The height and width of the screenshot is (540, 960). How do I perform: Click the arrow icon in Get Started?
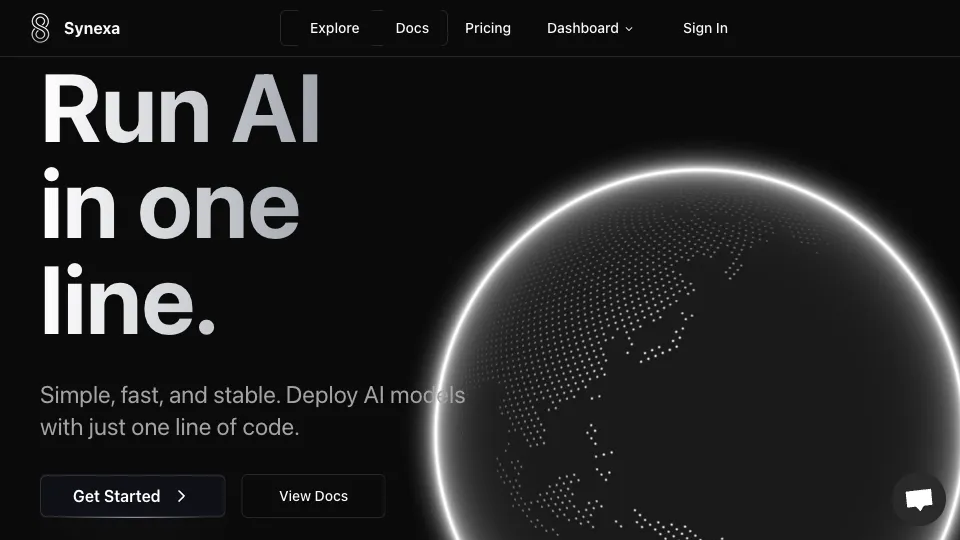coord(181,496)
